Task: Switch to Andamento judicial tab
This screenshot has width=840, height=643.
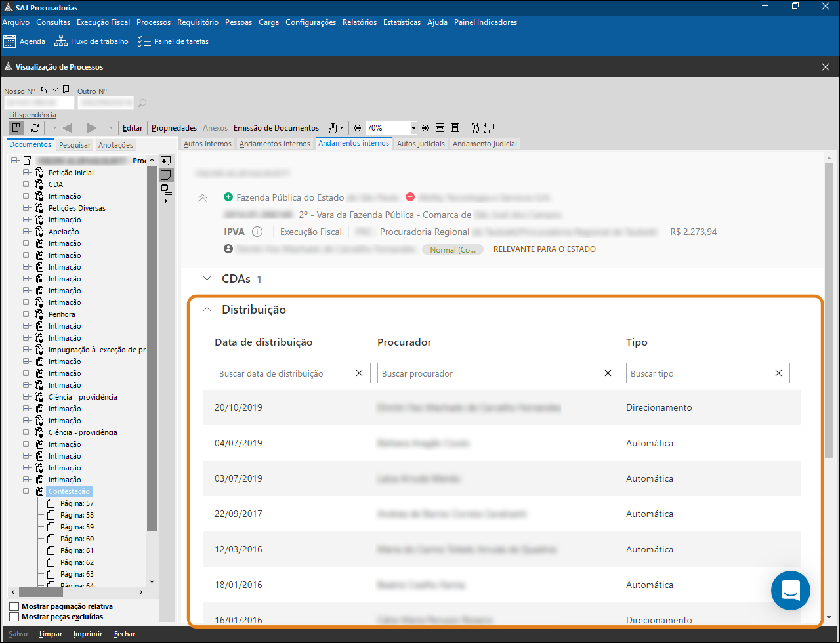Action: (485, 144)
